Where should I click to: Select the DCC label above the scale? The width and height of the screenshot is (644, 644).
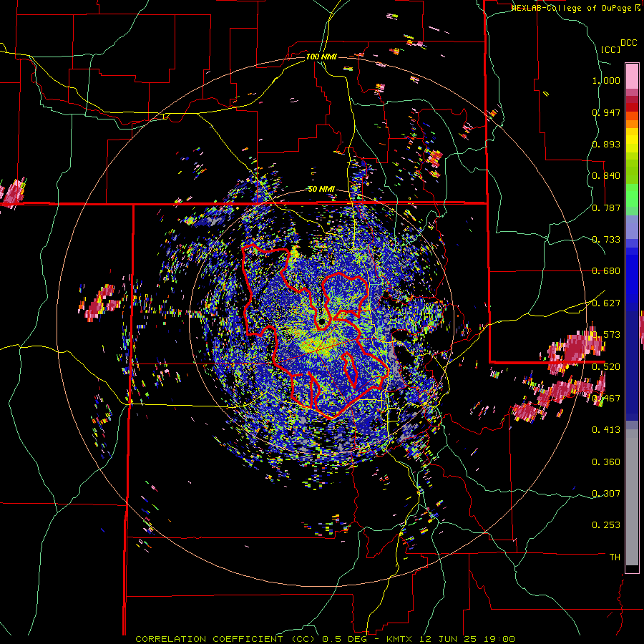pyautogui.click(x=629, y=43)
